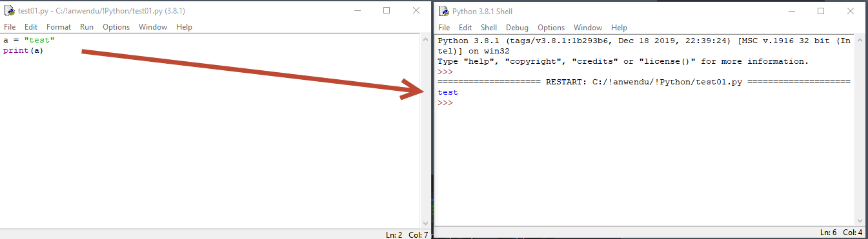Open the Format menu in the editor
868x239 pixels.
(x=59, y=27)
